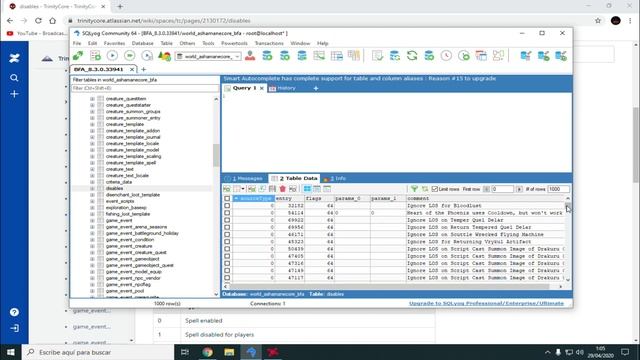
Task: Click the clock-shaped scheduler icon in toolbar
Action: [446, 56]
